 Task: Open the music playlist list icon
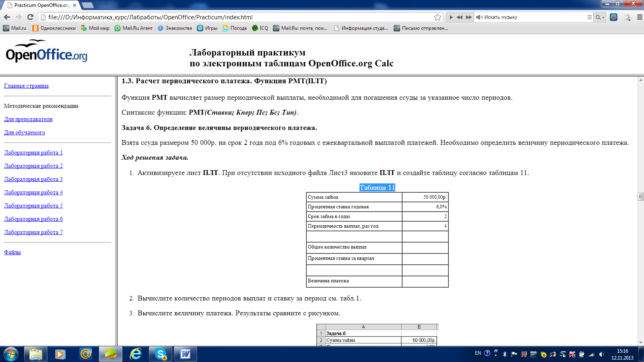(590, 17)
